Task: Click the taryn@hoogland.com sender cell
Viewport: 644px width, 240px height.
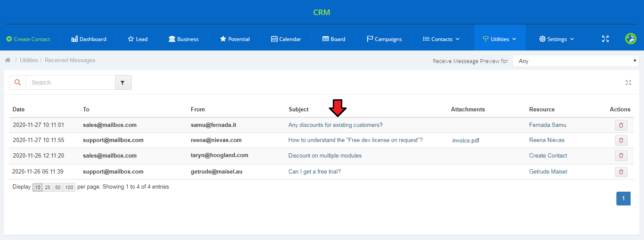Action: [220, 156]
